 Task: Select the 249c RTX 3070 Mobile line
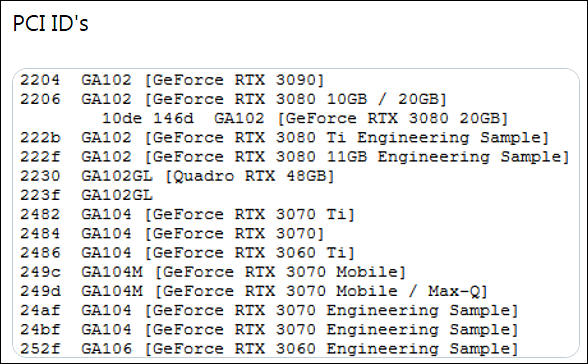213,272
